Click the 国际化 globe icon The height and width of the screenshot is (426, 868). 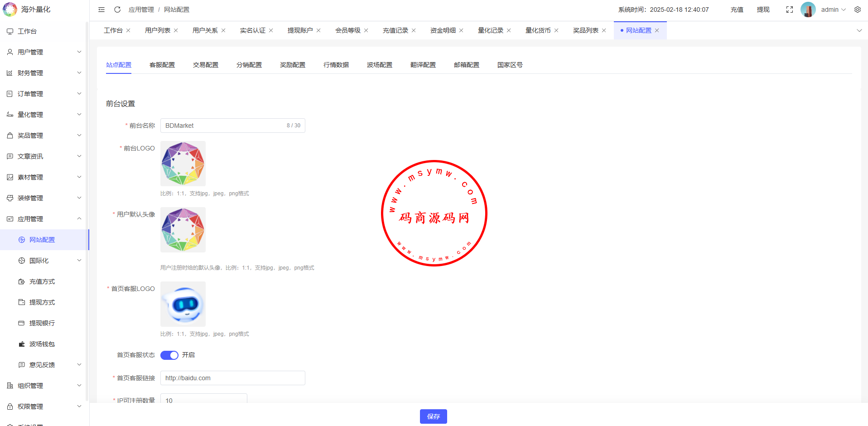(x=22, y=261)
